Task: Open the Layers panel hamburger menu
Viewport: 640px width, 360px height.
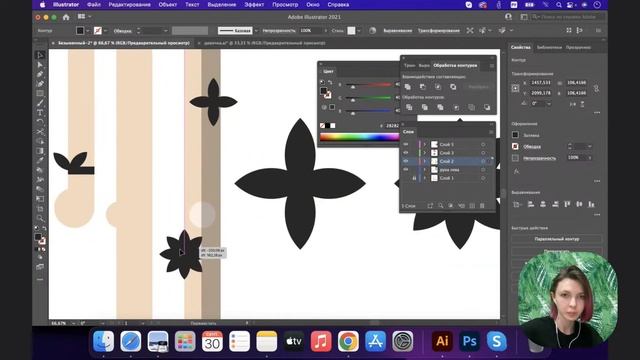Action: (491, 132)
